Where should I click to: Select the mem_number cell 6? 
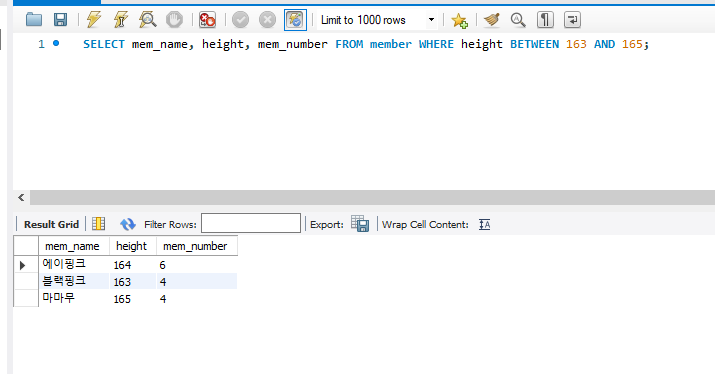[x=197, y=265]
